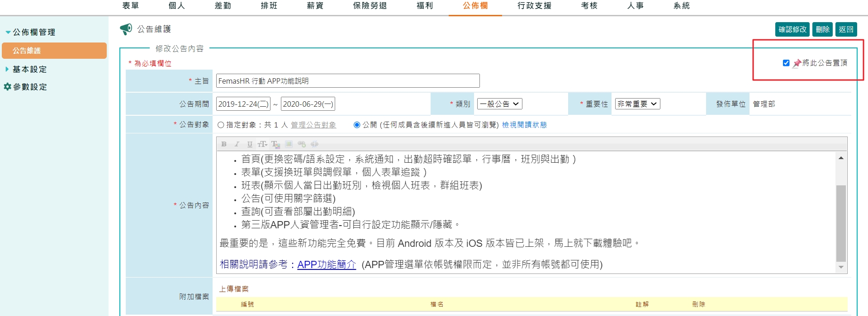This screenshot has height=316, width=868.
Task: Click the end date field 2020-06-29
Action: coord(308,104)
